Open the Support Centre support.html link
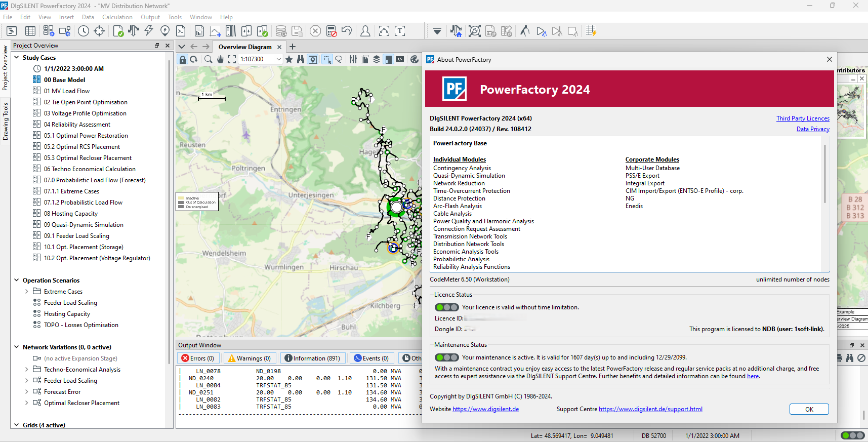 coord(650,409)
